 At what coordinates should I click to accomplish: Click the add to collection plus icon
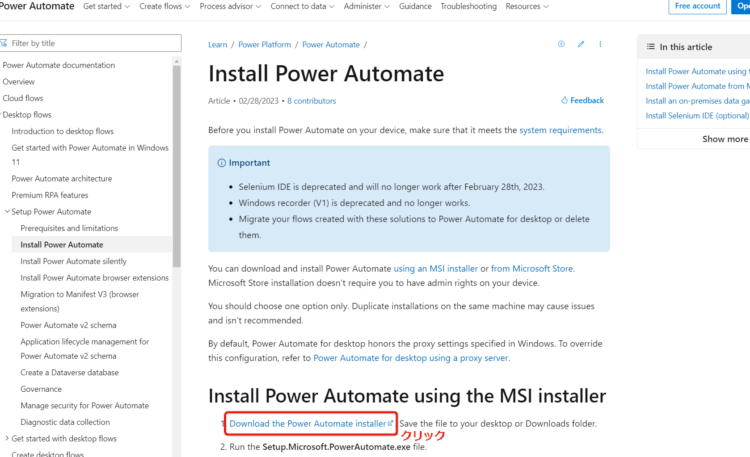click(561, 44)
